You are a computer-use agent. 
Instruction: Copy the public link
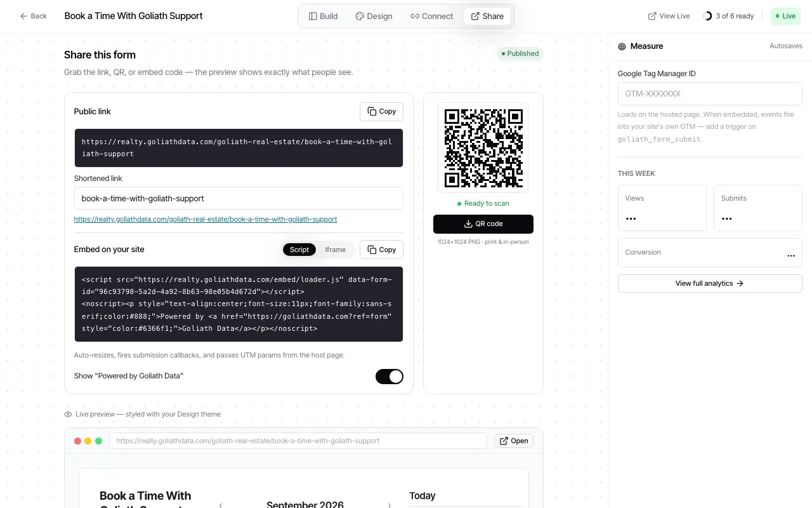381,111
